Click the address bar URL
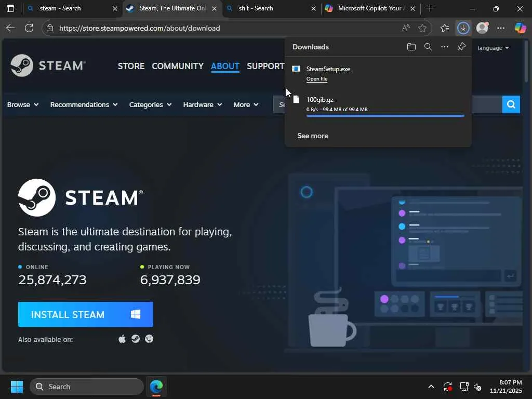 point(139,28)
